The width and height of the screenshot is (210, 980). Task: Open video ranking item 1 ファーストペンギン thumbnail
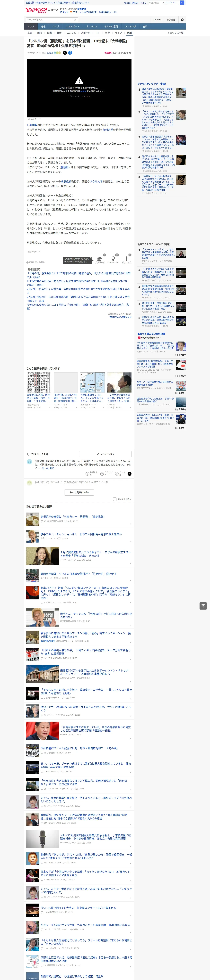[x=181, y=253]
